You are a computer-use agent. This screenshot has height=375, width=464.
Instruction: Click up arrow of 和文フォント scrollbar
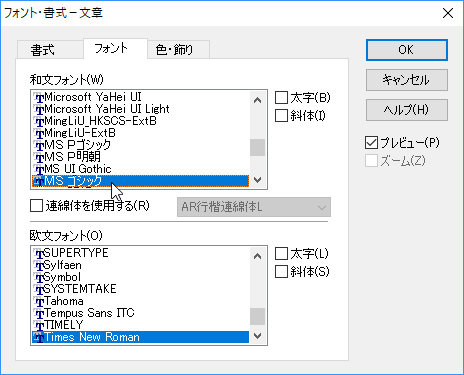[257, 100]
